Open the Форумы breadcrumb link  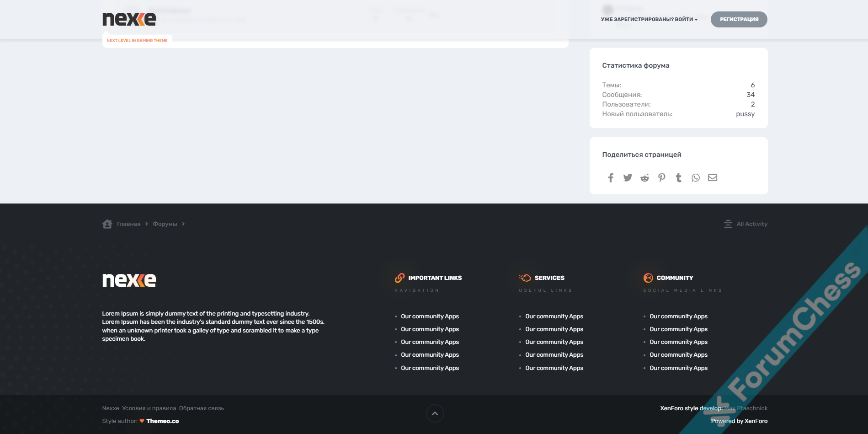(165, 224)
